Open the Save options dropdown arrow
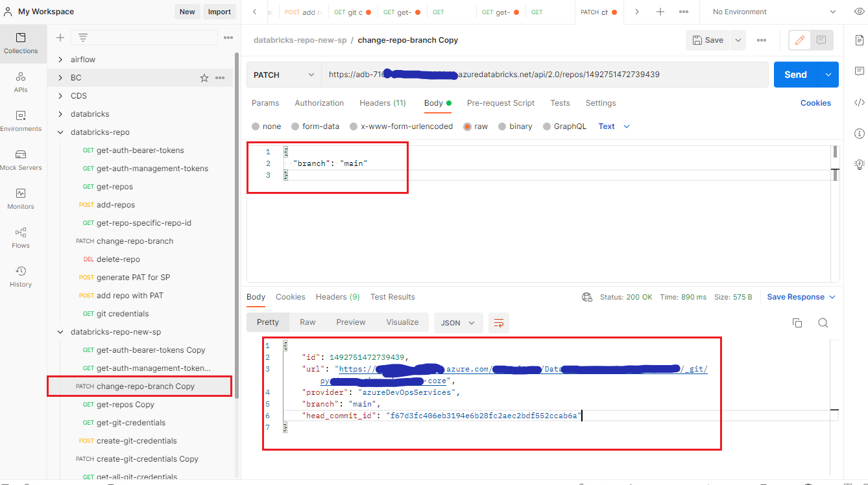 [738, 40]
